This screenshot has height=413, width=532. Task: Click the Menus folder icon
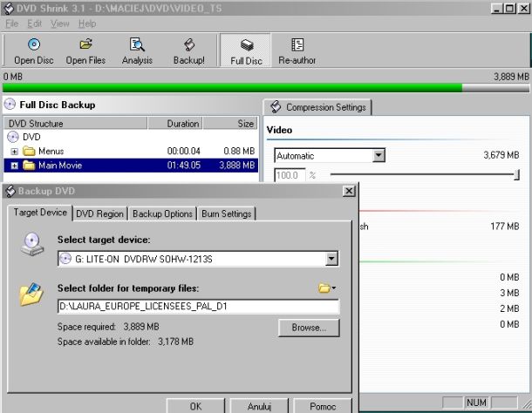point(29,151)
